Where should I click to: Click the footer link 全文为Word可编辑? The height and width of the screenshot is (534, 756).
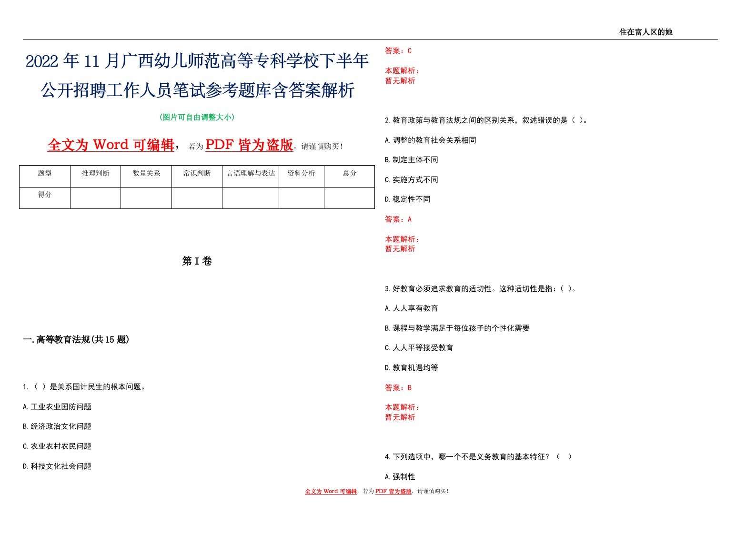(x=331, y=491)
